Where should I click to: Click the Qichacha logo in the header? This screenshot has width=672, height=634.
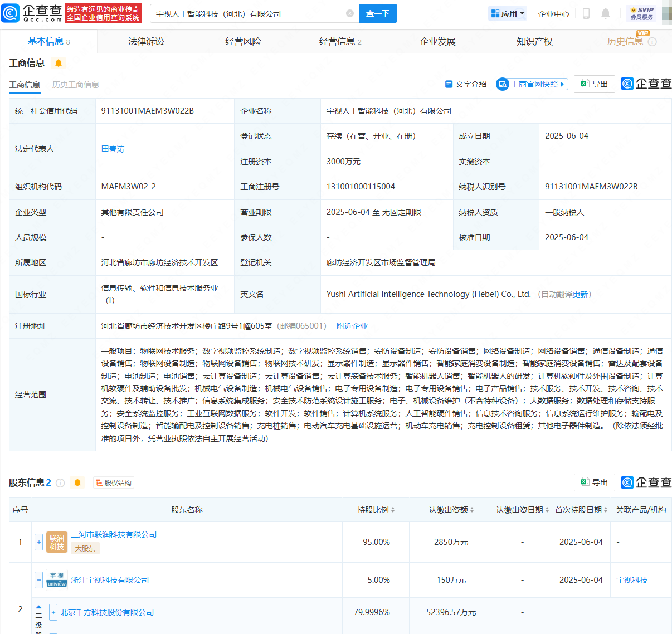32,13
